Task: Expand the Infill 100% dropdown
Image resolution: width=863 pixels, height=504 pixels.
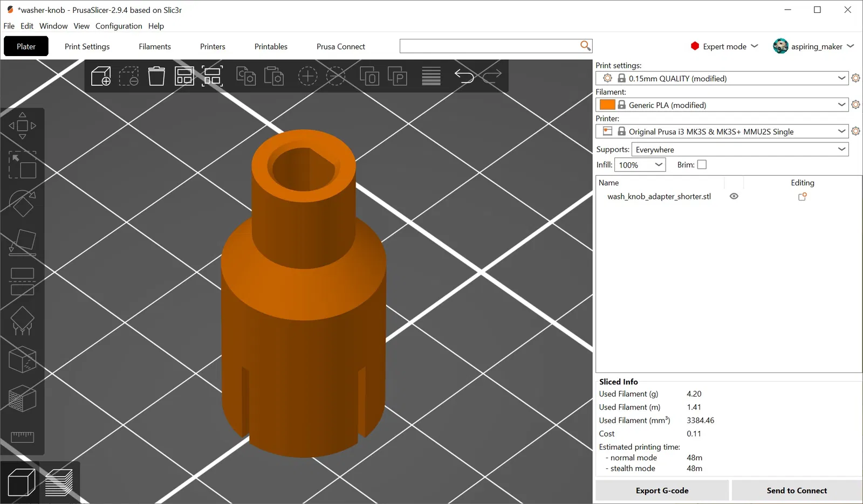Action: click(x=640, y=164)
